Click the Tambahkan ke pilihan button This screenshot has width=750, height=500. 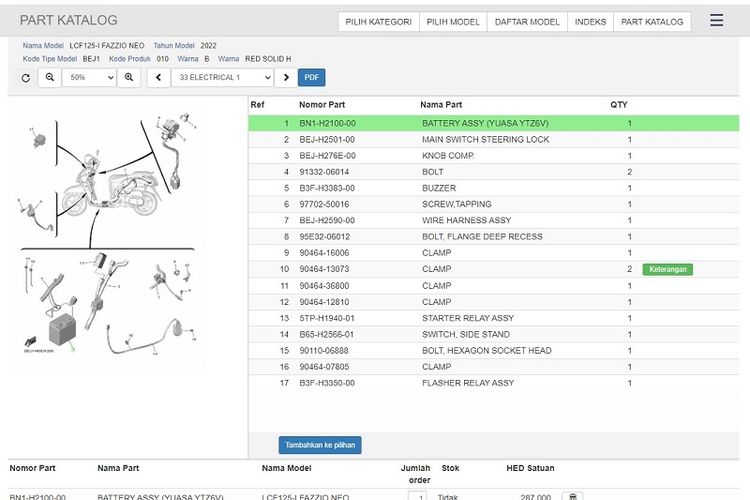tap(319, 445)
